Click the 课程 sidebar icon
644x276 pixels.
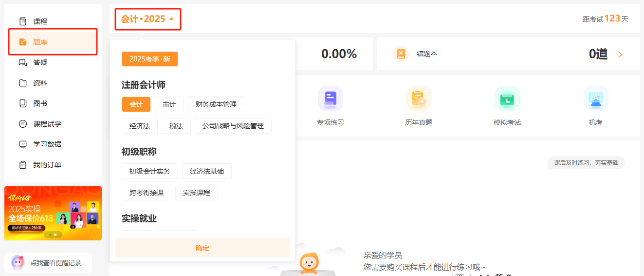coord(22,21)
